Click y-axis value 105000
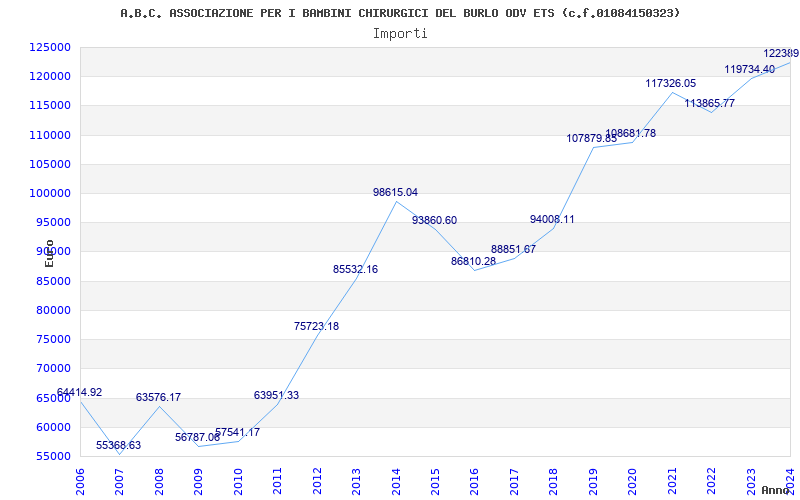 pos(50,164)
